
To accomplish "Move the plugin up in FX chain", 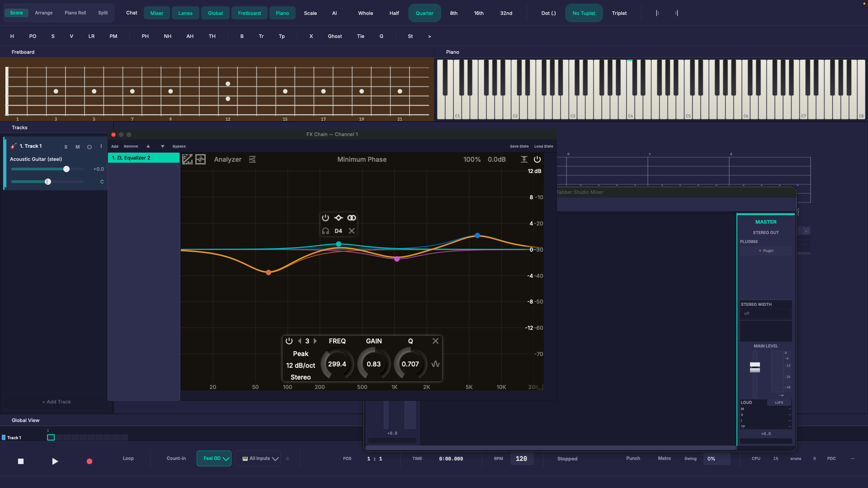I will coord(148,146).
